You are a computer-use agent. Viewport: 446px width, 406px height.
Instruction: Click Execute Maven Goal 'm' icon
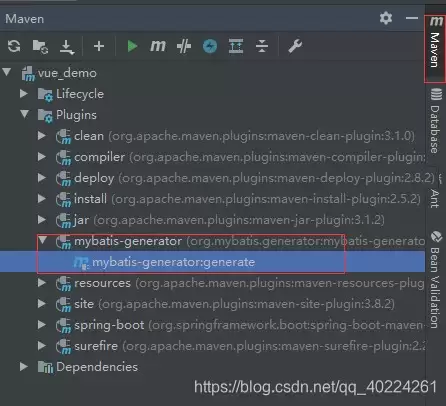[x=158, y=46]
